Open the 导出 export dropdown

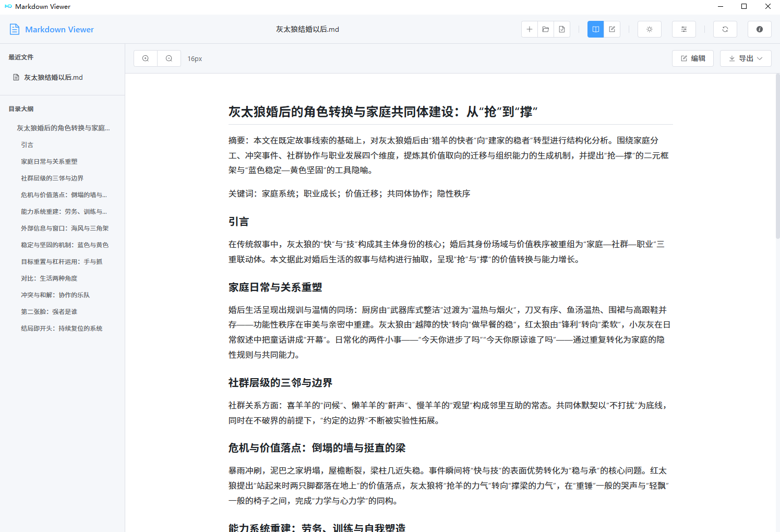coord(746,58)
